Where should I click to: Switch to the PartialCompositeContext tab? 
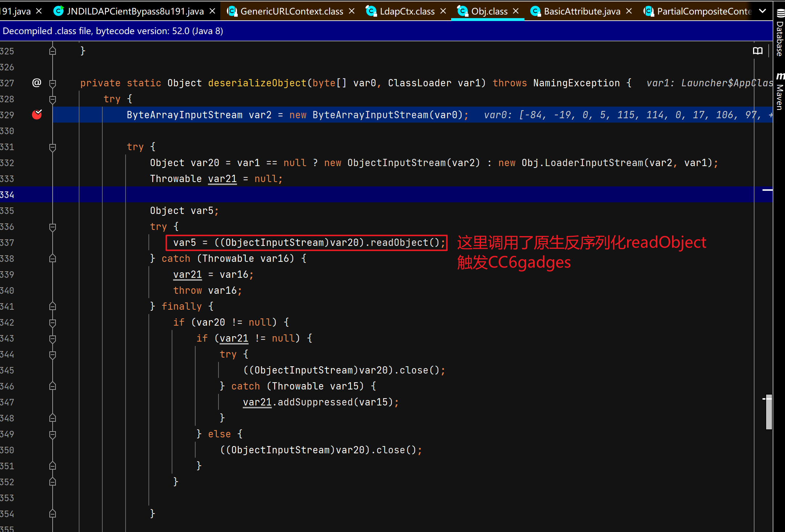pos(703,11)
